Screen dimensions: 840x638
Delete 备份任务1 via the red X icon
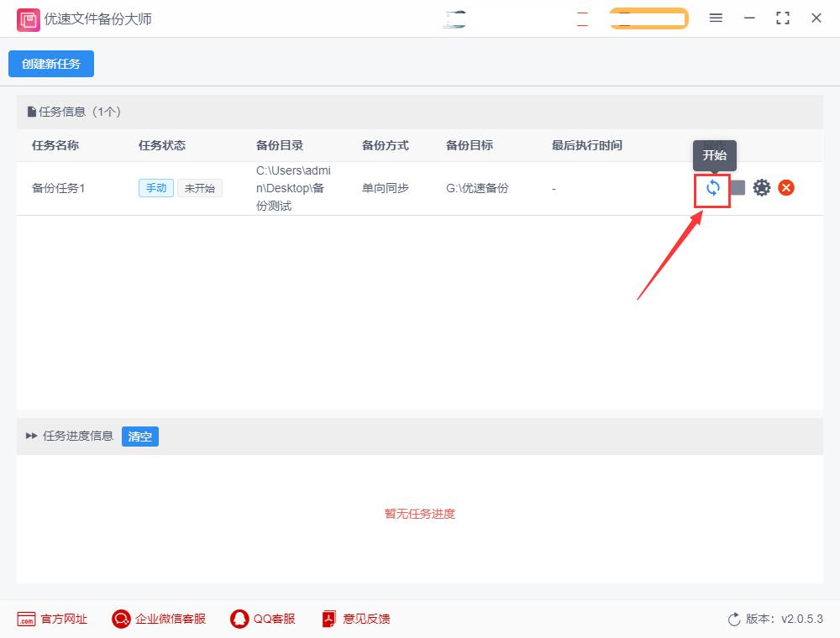pos(786,188)
